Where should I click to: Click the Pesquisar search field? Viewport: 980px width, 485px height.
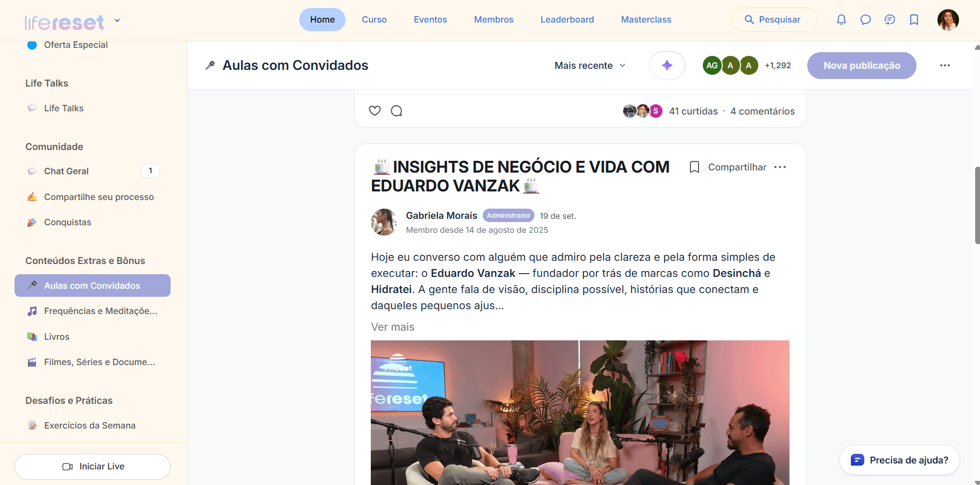point(774,20)
